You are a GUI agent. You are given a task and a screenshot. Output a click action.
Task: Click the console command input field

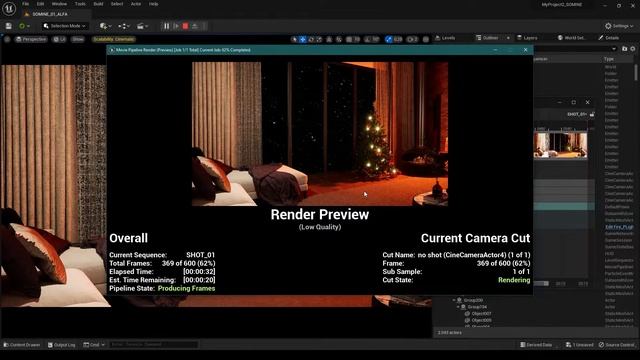[x=154, y=345]
